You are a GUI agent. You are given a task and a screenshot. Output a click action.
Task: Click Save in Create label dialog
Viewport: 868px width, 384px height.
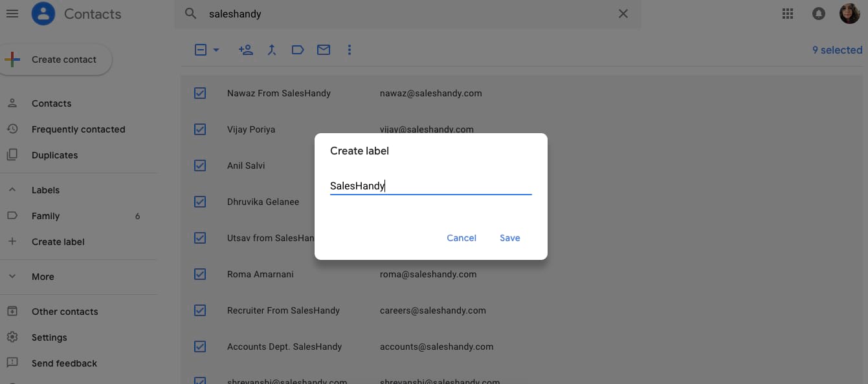(510, 238)
